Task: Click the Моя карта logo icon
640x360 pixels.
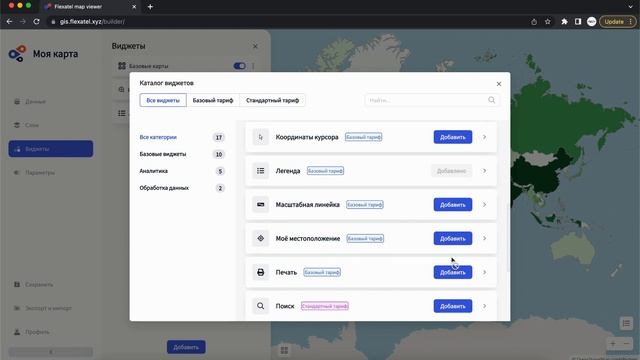Action: pos(18,54)
